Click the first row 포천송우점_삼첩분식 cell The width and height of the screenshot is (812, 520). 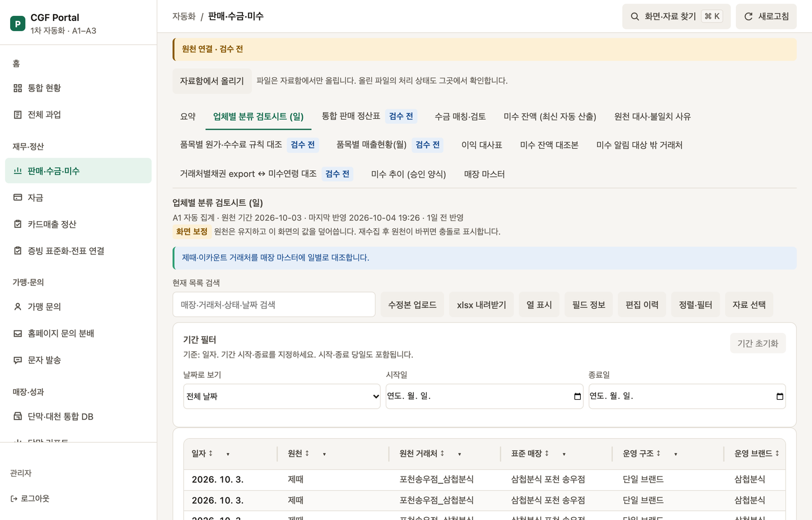[436, 479]
